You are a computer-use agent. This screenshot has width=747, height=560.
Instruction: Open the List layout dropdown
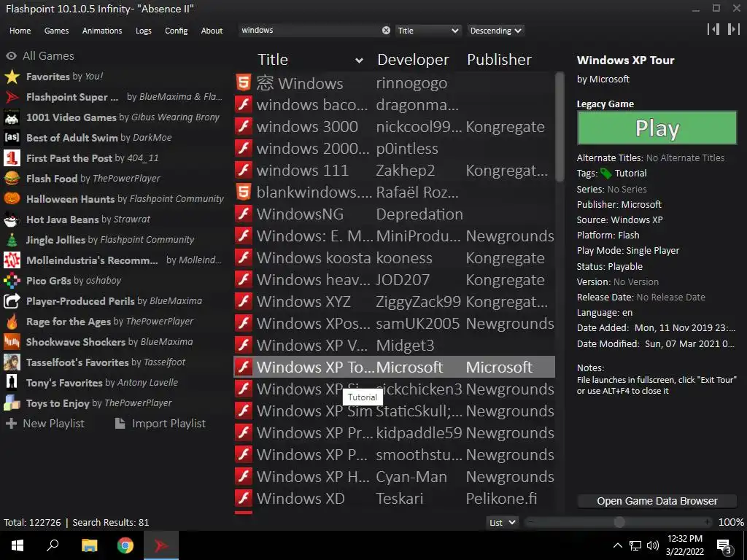[x=503, y=522]
